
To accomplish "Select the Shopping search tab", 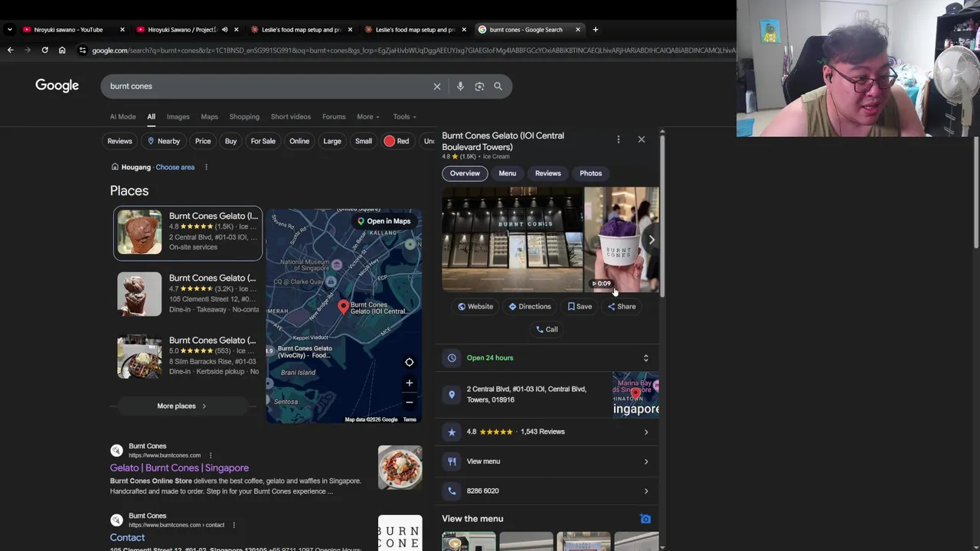I will (244, 117).
